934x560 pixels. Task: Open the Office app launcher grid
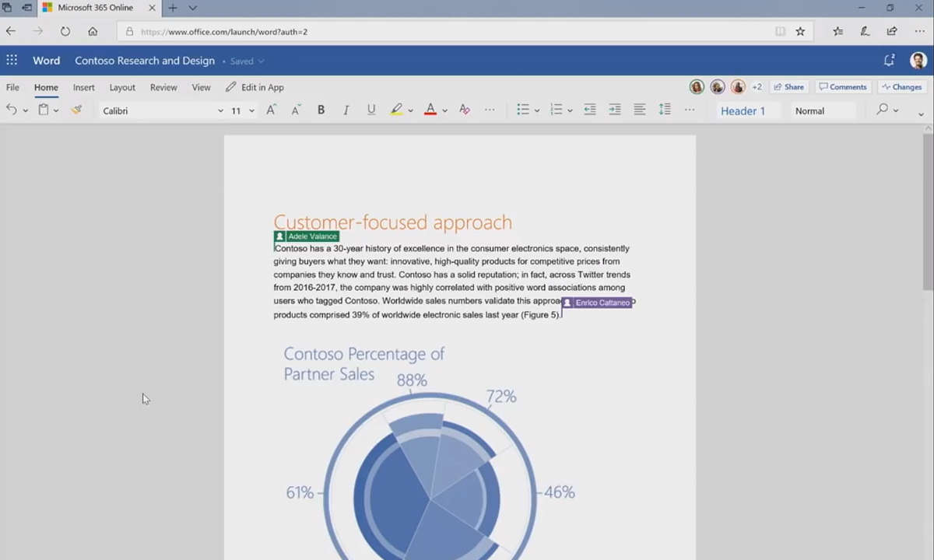(12, 61)
